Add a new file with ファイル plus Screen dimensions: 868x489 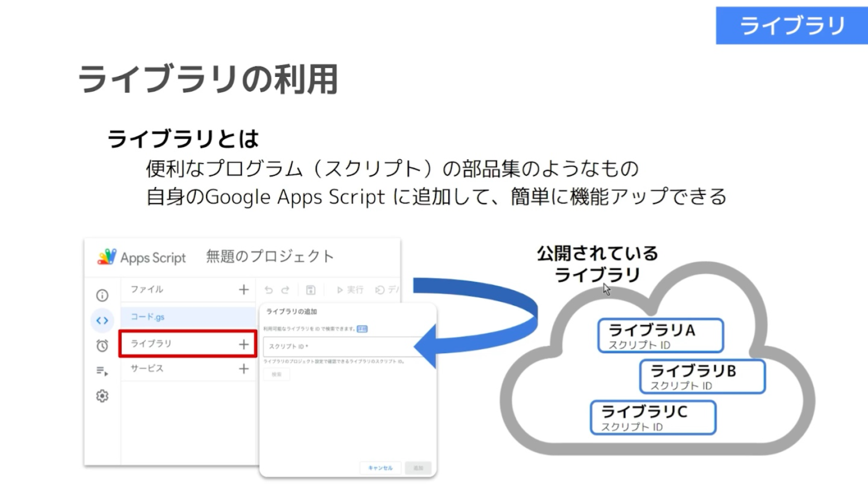tap(244, 289)
